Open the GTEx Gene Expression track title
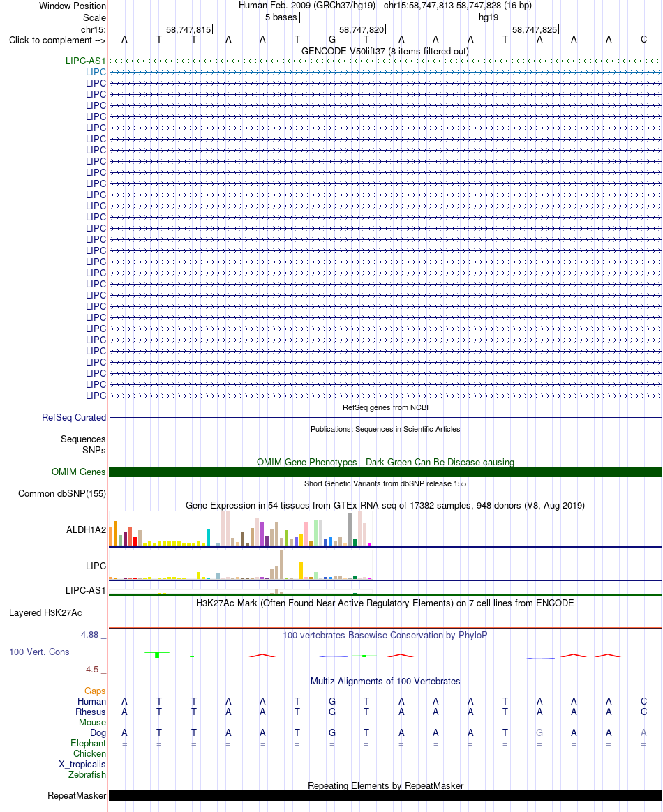The height and width of the screenshot is (812, 663). point(385,506)
